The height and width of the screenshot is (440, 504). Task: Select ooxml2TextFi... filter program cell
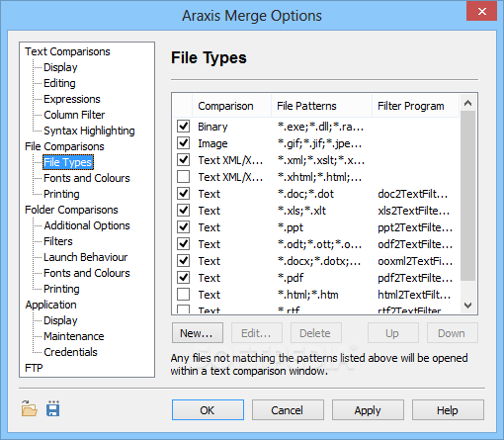coord(415,261)
